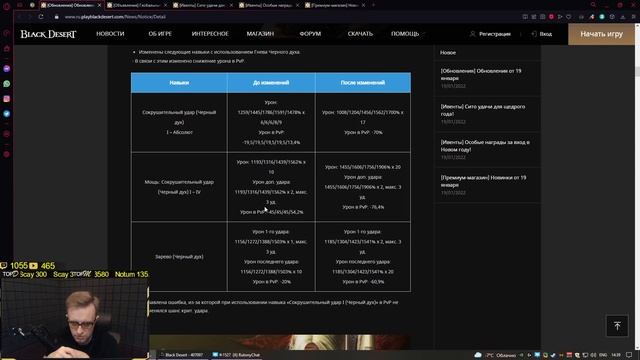The height and width of the screenshot is (360, 640).
Task: Click the Opera logo menu icon
Action: coord(6,6)
